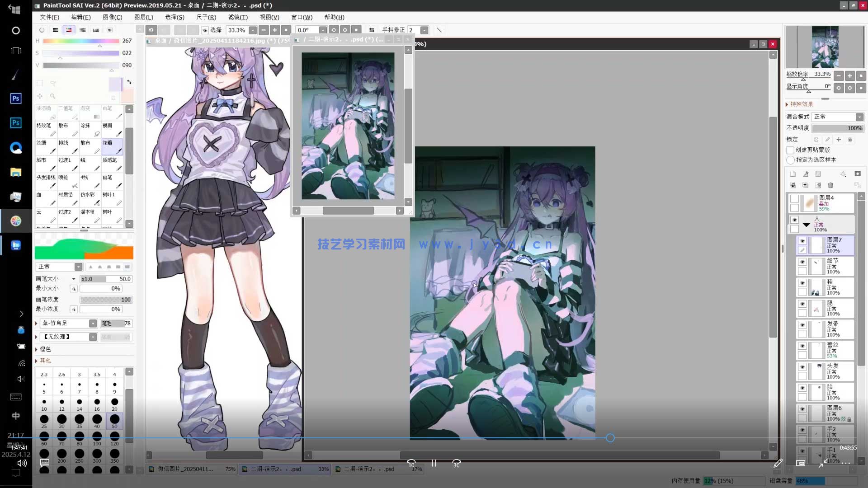The height and width of the screenshot is (488, 868).
Task: Click the undo arrow in toolbar
Action: click(151, 30)
